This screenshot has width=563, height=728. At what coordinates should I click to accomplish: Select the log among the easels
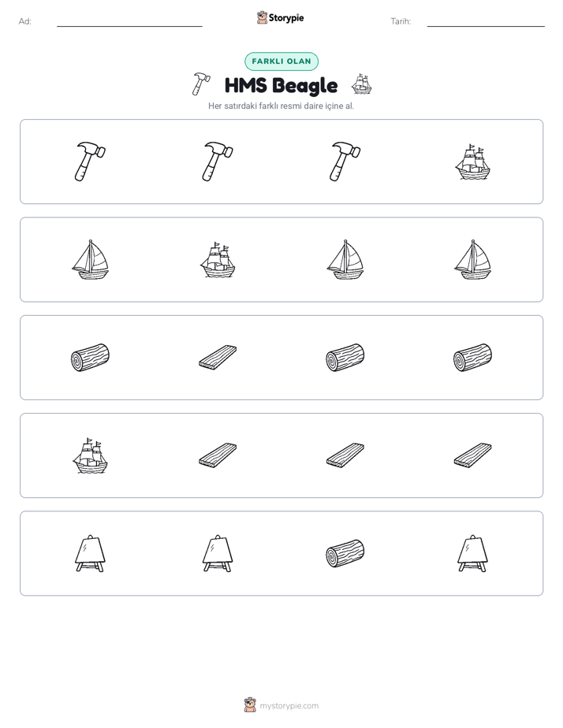345,553
